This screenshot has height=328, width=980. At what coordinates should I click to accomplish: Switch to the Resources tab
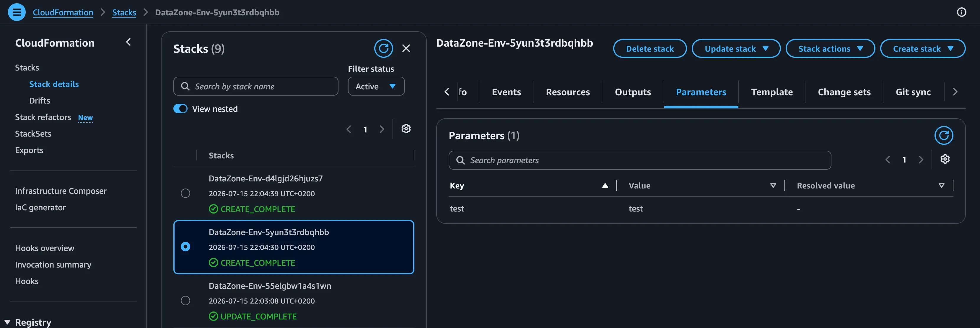tap(568, 92)
